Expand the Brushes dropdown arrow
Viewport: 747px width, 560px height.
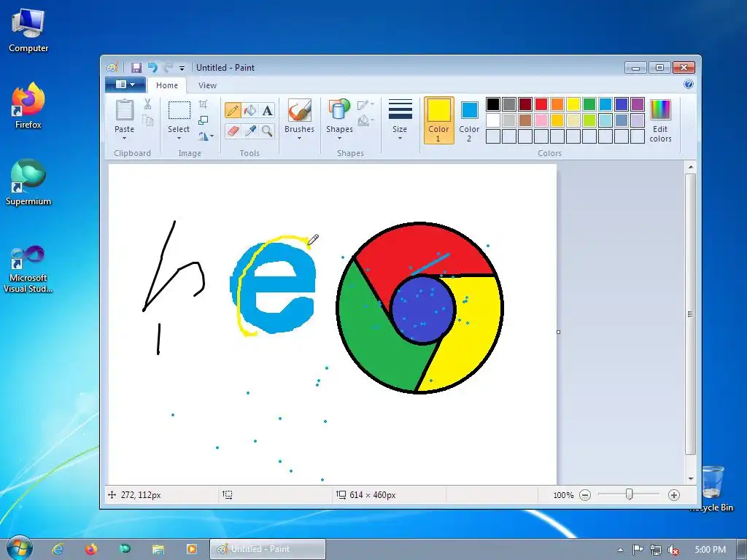(299, 139)
